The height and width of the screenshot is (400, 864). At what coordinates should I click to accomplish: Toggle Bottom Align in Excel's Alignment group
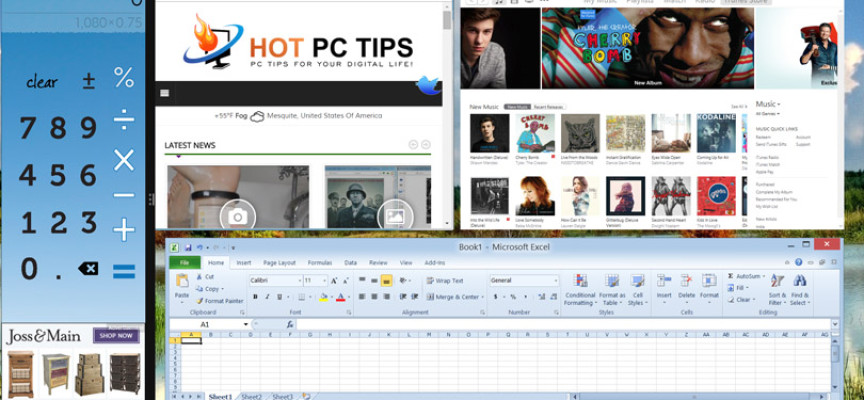386,280
